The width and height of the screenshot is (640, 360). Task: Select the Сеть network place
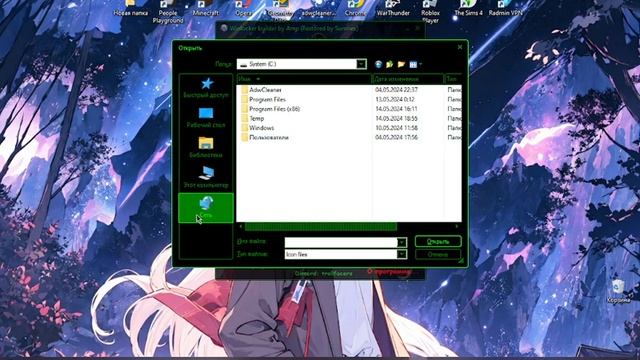click(x=206, y=208)
